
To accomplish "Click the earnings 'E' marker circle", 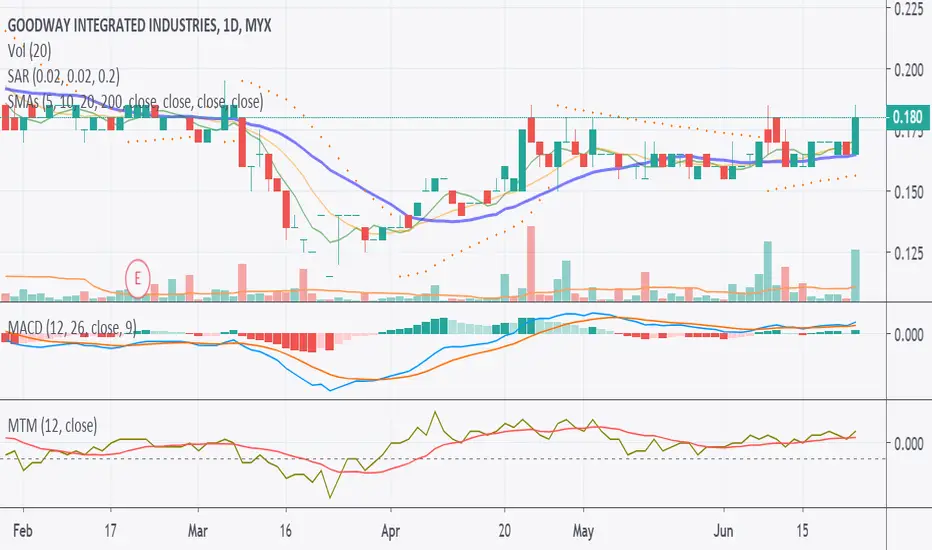I will (137, 278).
